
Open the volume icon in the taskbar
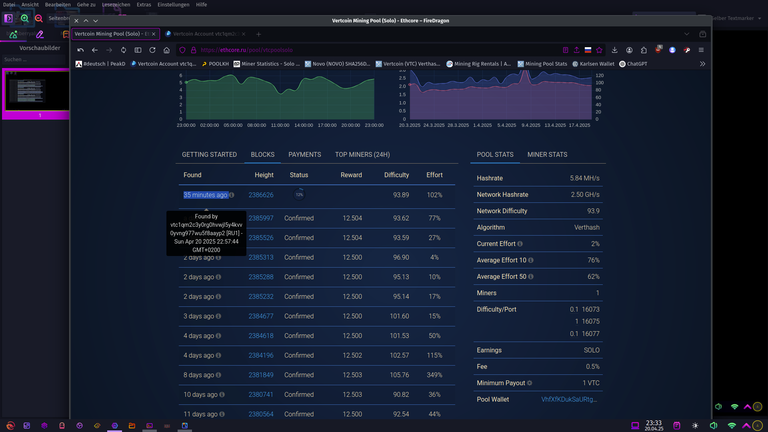(714, 426)
